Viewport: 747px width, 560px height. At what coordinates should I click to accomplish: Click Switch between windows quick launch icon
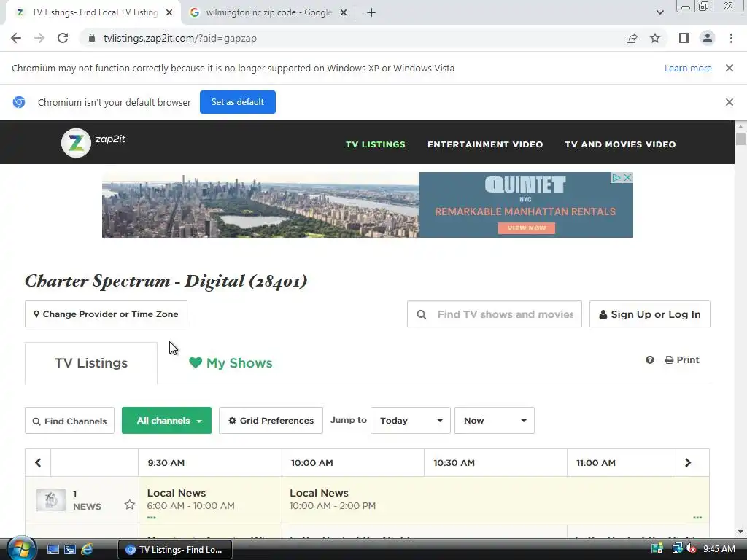coord(70,550)
